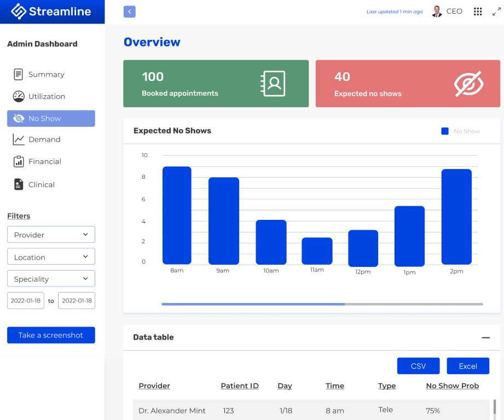Click the 'Tele' type cell
The image size is (504, 420).
point(386,410)
